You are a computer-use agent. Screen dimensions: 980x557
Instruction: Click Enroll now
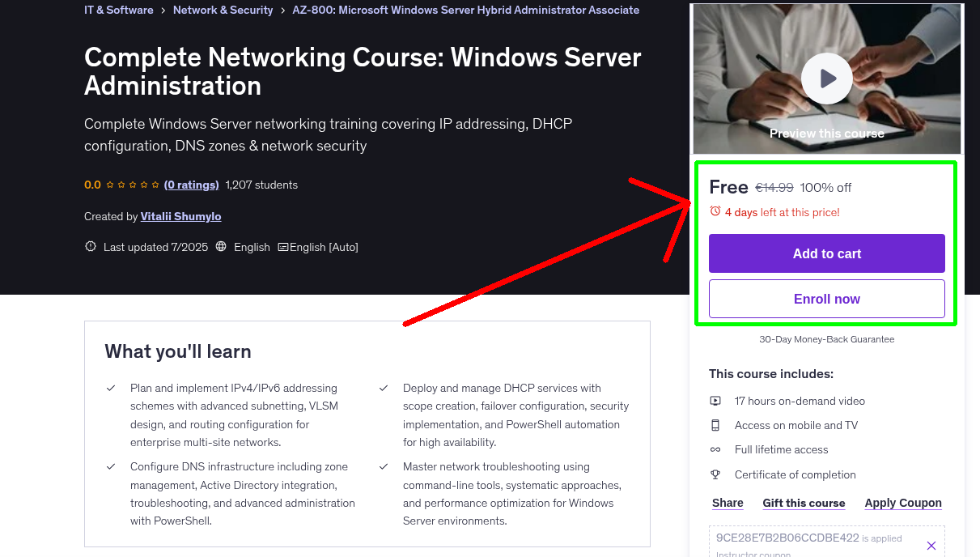(x=826, y=299)
